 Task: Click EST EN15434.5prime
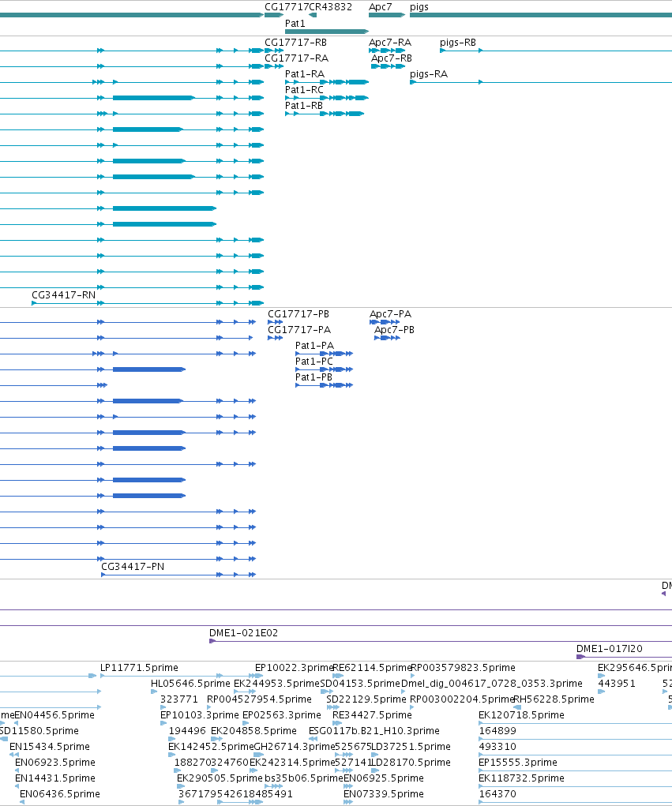[x=50, y=747]
